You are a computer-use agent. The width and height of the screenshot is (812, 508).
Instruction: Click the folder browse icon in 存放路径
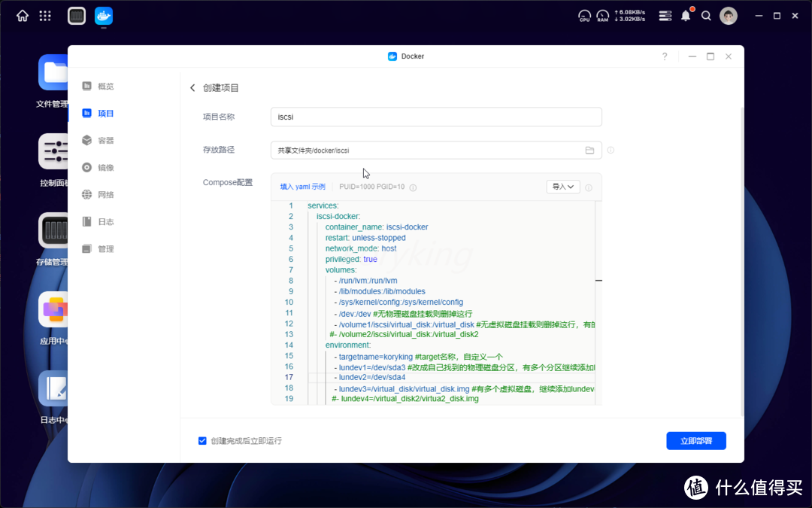pyautogui.click(x=589, y=151)
